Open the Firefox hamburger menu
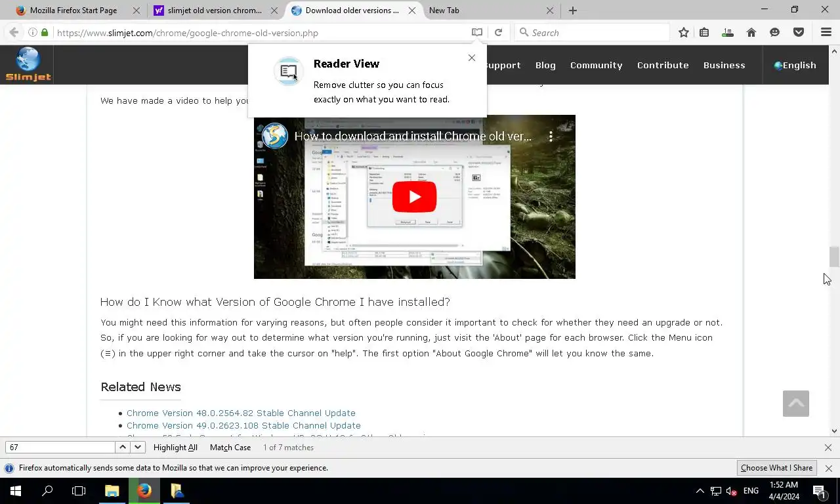 point(826,32)
